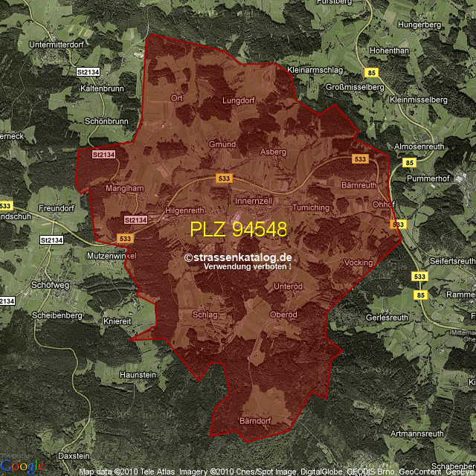Click the St2134 shield near Kaltenbrunn
The image size is (476, 476).
[x=88, y=72]
